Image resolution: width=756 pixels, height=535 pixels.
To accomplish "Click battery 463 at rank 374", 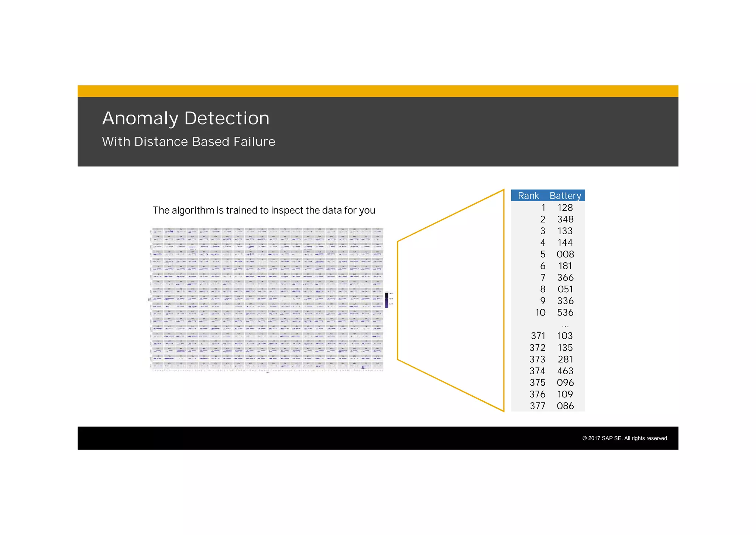I will tap(565, 371).
